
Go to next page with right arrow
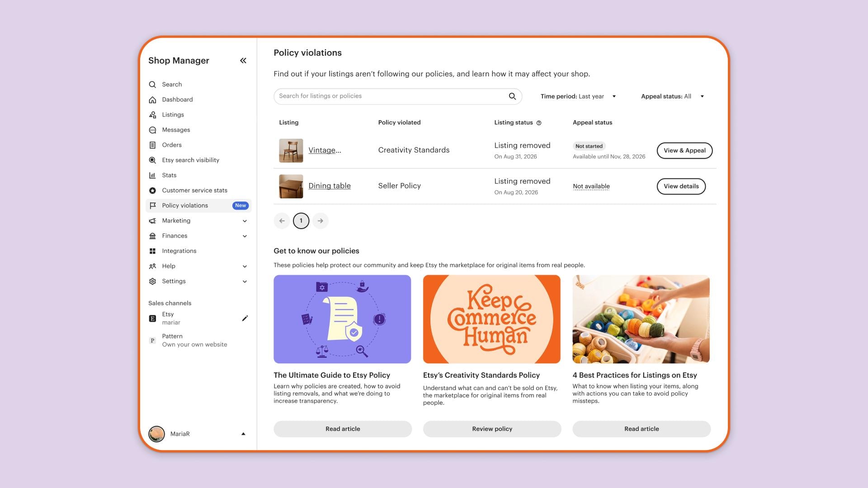[321, 221]
